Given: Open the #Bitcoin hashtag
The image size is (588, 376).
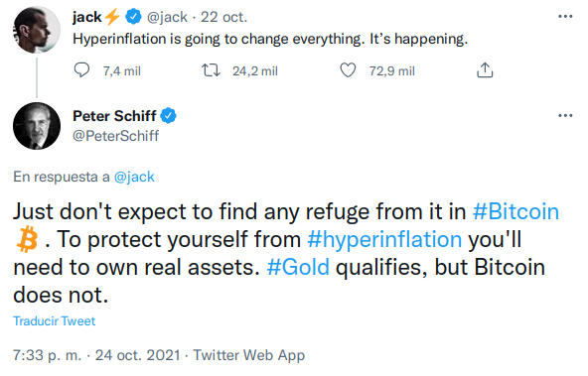Looking at the screenshot, I should pos(515,211).
